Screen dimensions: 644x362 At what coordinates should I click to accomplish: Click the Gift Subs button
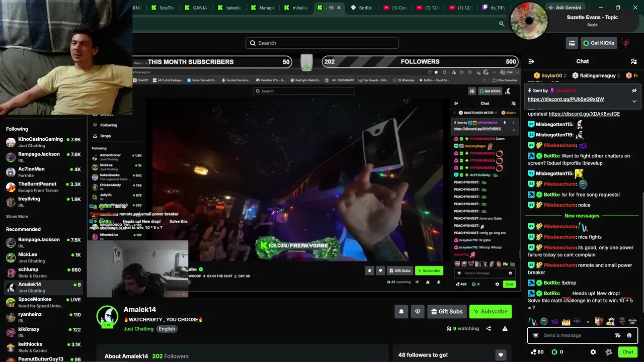(x=447, y=312)
